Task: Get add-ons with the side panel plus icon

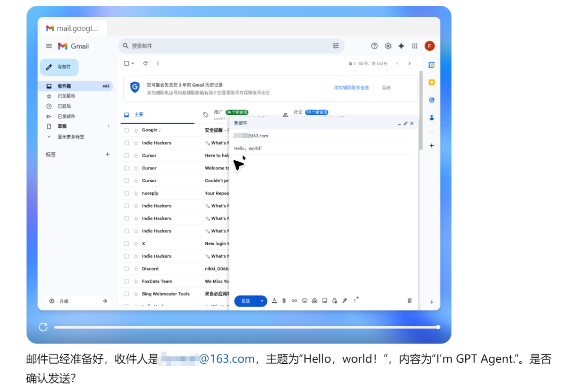Action: 432,146
